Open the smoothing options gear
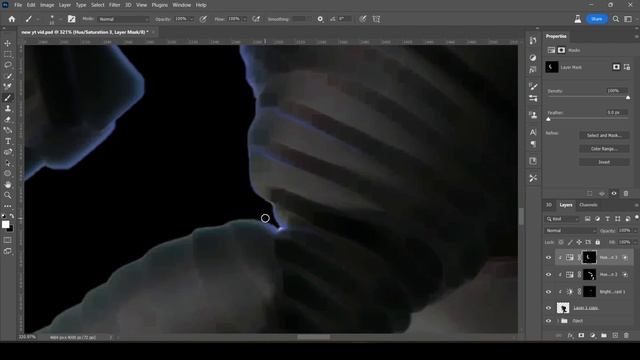This screenshot has height=360, width=640. click(x=320, y=19)
